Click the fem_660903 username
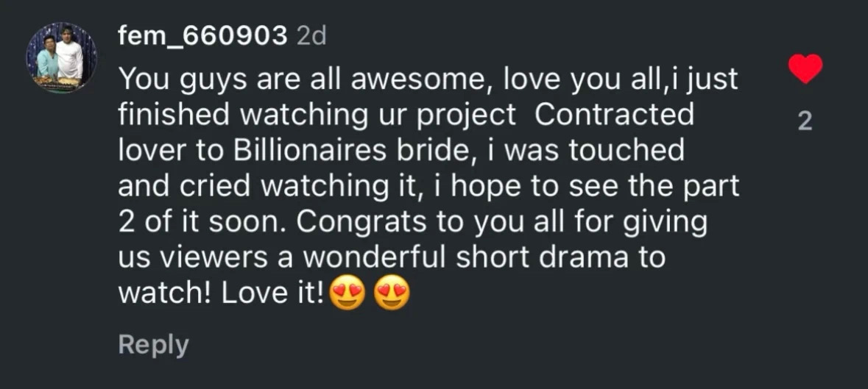This screenshot has height=389, width=868. (202, 36)
